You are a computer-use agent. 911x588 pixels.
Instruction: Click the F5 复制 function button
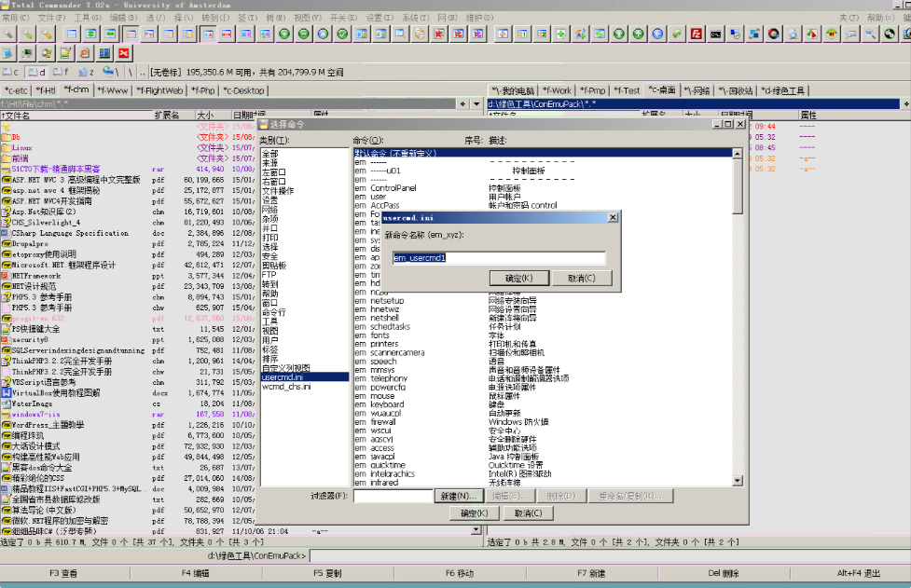(x=328, y=573)
